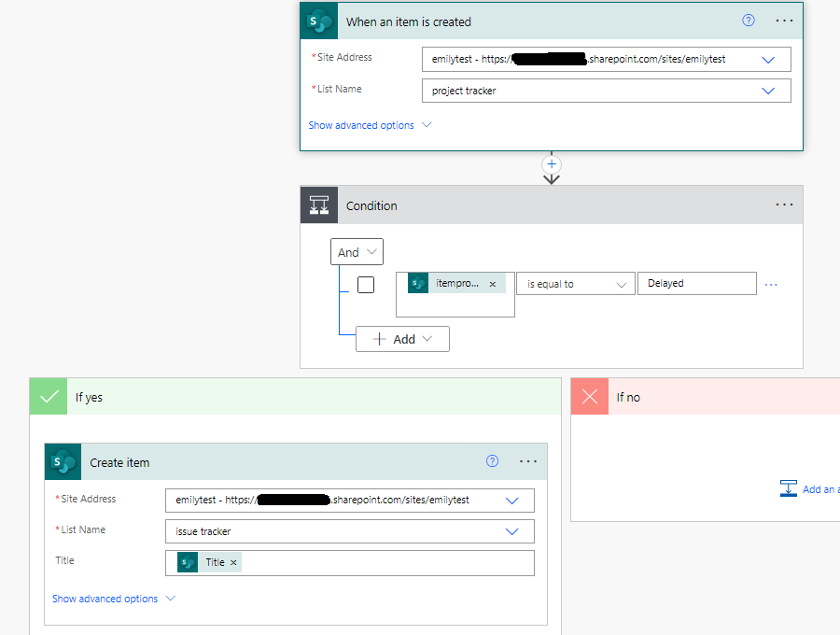The image size is (840, 635).
Task: Click the SharePoint icon in the itempro token
Action: click(x=418, y=283)
